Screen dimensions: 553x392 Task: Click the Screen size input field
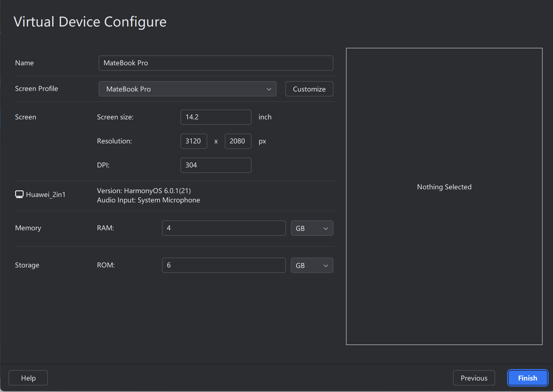215,117
